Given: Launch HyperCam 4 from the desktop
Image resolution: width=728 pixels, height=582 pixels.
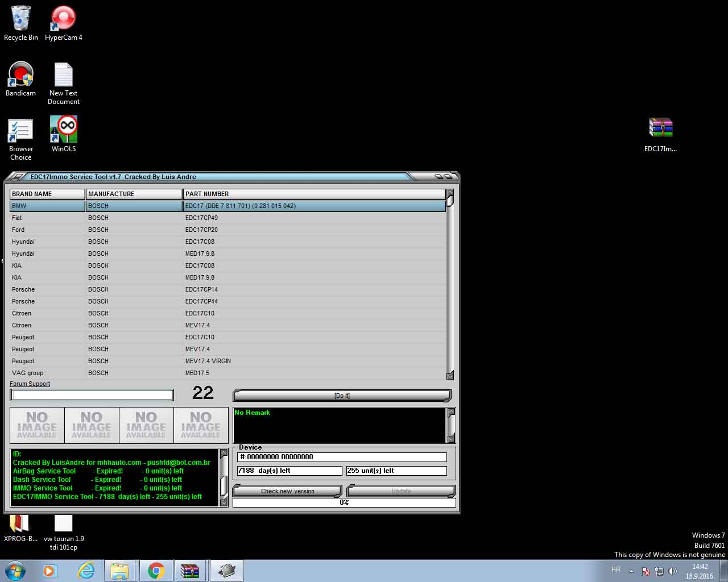Looking at the screenshot, I should 63,23.
